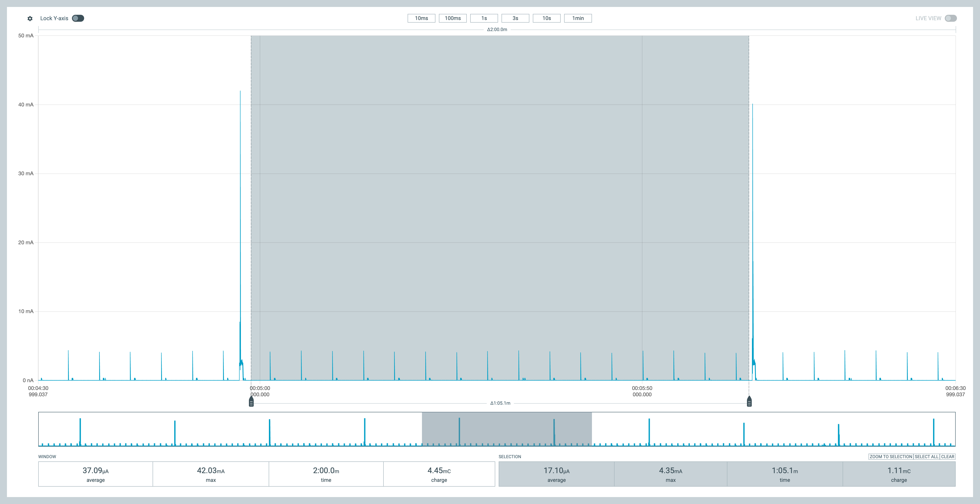The image size is (980, 504).
Task: Select the 100ms time window preset
Action: tap(453, 18)
